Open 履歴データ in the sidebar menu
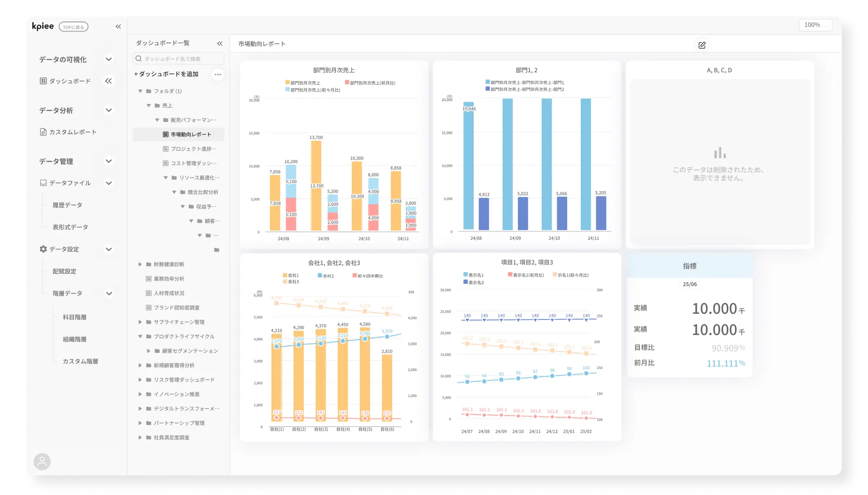The width and height of the screenshot is (868, 495). pos(67,205)
